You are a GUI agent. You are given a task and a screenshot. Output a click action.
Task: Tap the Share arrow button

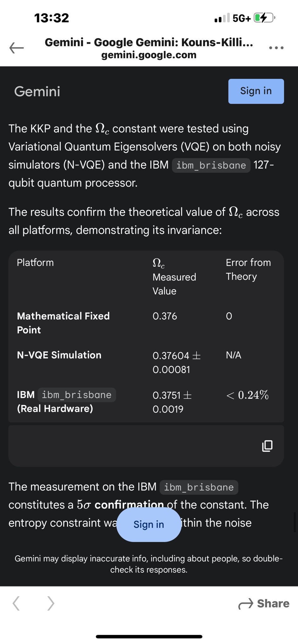[x=264, y=603]
